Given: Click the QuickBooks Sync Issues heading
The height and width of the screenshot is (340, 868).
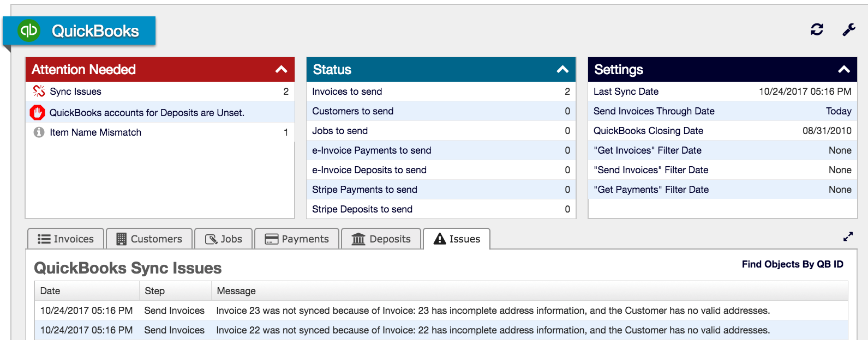Looking at the screenshot, I should (x=128, y=268).
